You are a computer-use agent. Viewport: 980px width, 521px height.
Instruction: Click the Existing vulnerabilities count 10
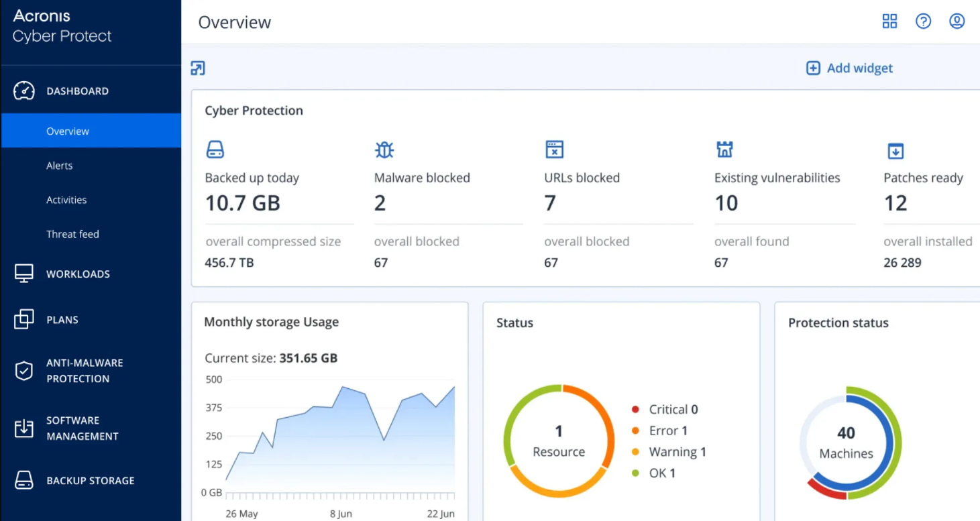tap(726, 202)
